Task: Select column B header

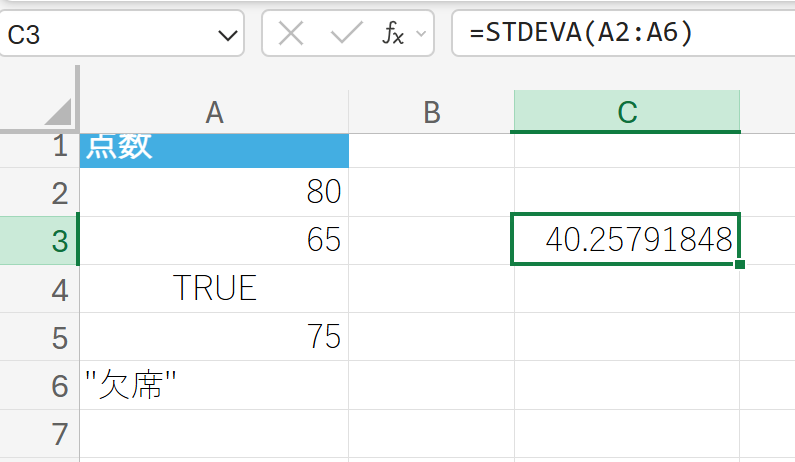Action: (x=431, y=112)
